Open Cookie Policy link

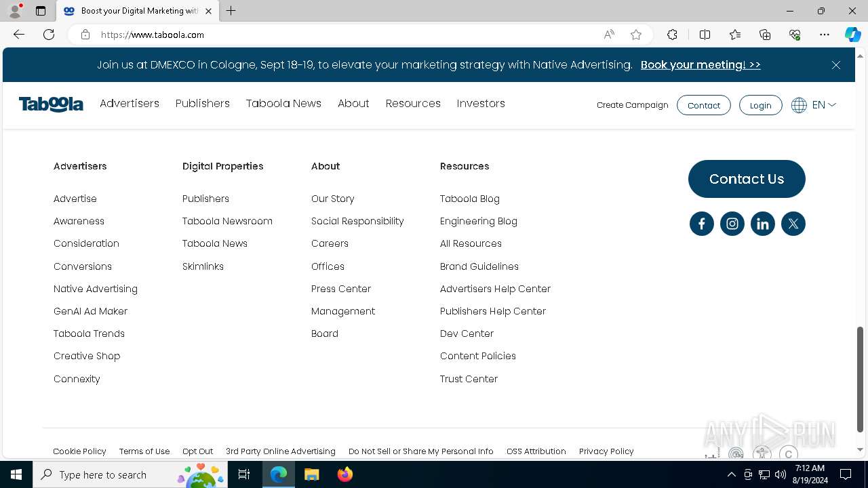pos(80,451)
